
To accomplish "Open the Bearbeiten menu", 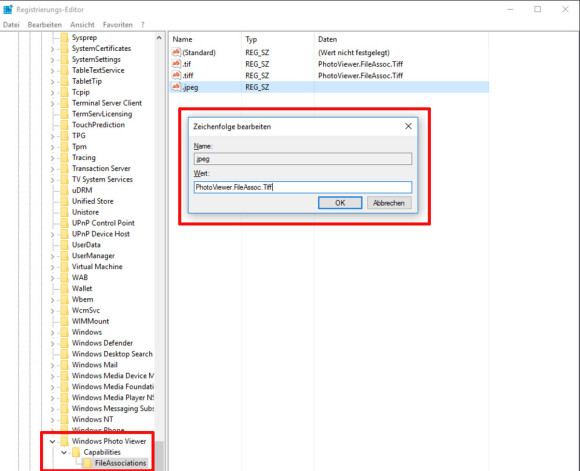I will pyautogui.click(x=45, y=25).
